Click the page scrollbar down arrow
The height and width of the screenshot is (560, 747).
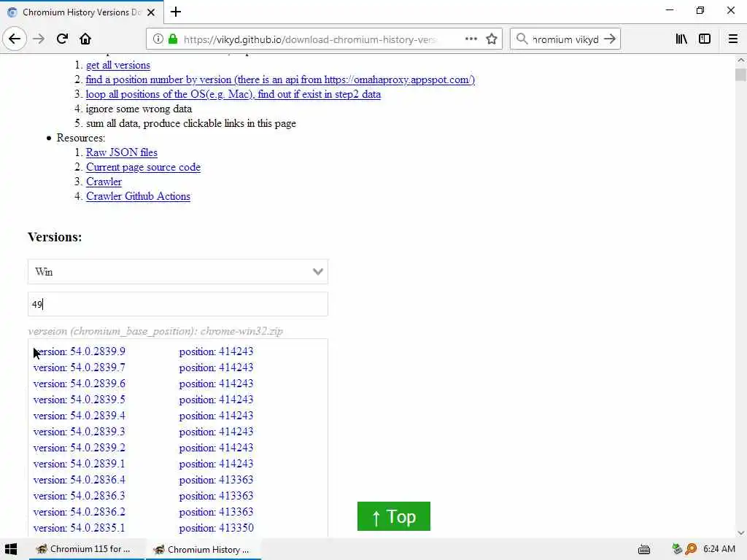740,532
